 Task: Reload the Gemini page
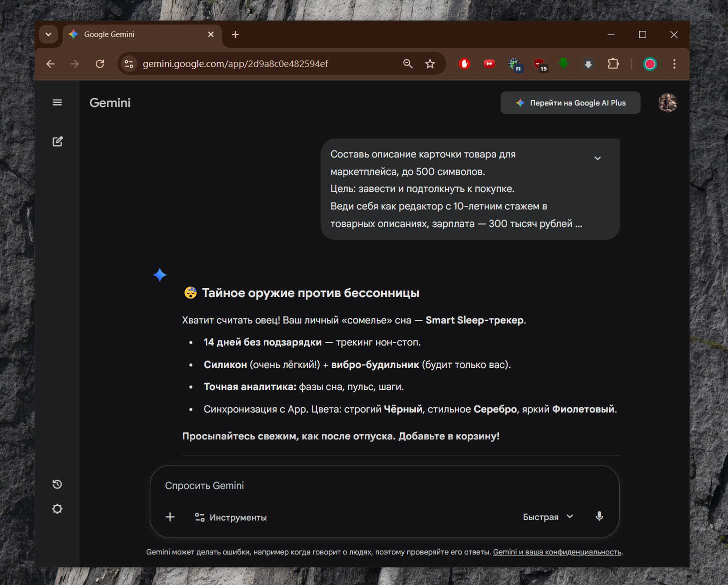point(100,64)
